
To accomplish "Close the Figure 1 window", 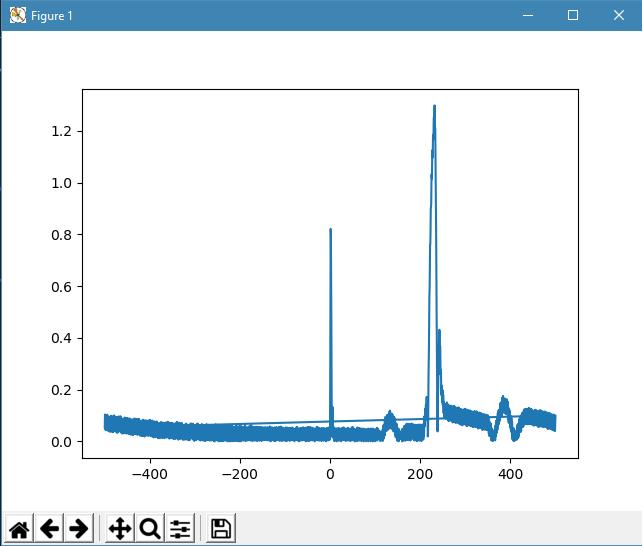I will 619,16.
